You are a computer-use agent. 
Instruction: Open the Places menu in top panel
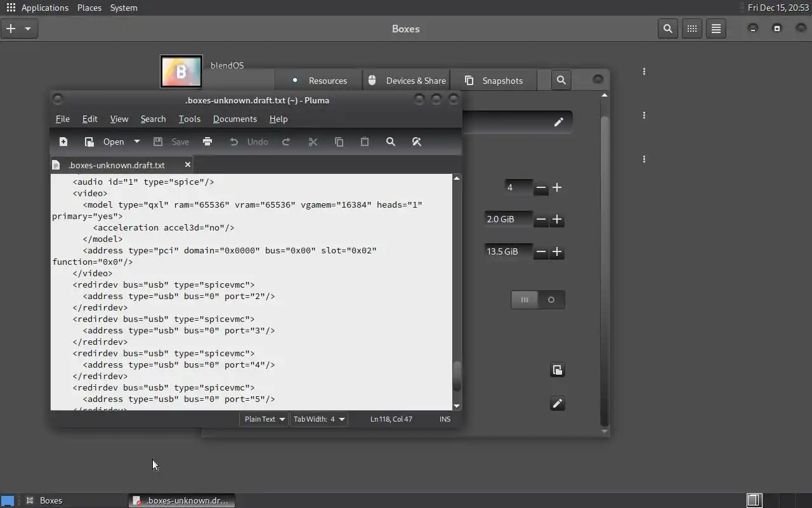click(89, 8)
